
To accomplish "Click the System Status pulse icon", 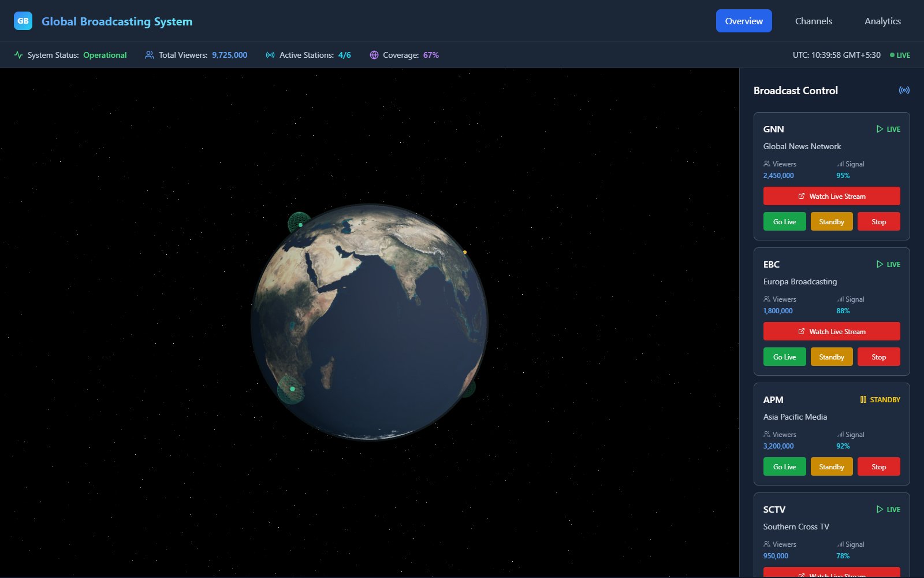I will tap(18, 55).
